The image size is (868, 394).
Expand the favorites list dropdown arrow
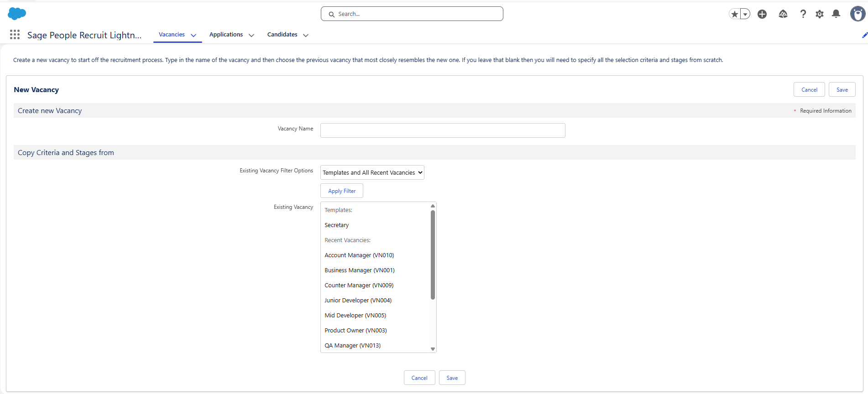click(745, 14)
